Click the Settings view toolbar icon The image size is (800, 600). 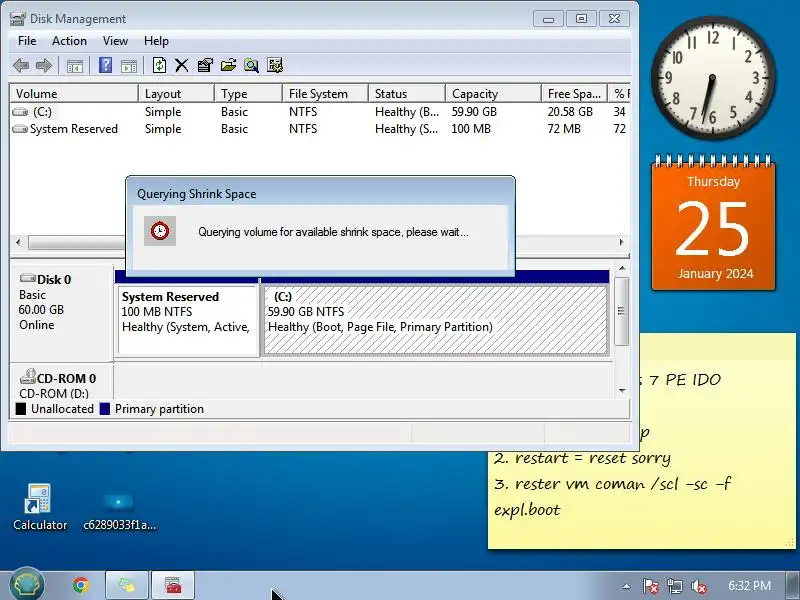tap(274, 65)
